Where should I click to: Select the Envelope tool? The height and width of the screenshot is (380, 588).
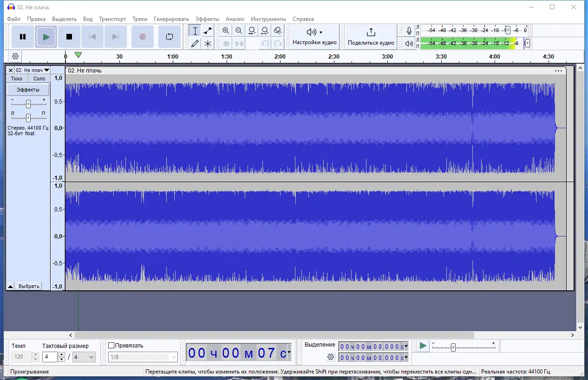click(208, 30)
